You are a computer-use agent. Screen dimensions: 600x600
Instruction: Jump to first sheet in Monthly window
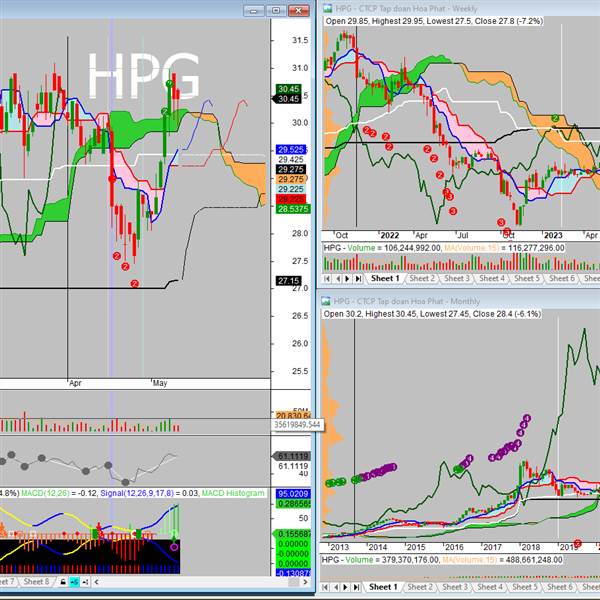[x=325, y=587]
